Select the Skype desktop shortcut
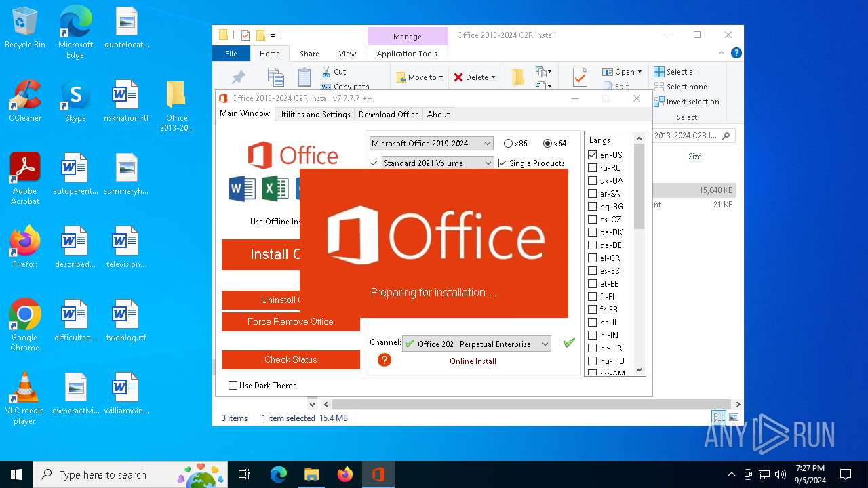The image size is (868, 488). coord(75,100)
